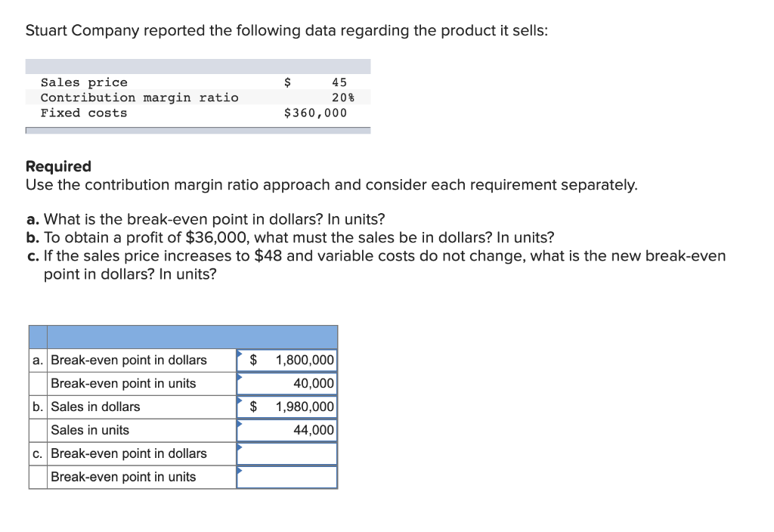Click blue triangle marker on 1,800,000 cell

[240, 352]
